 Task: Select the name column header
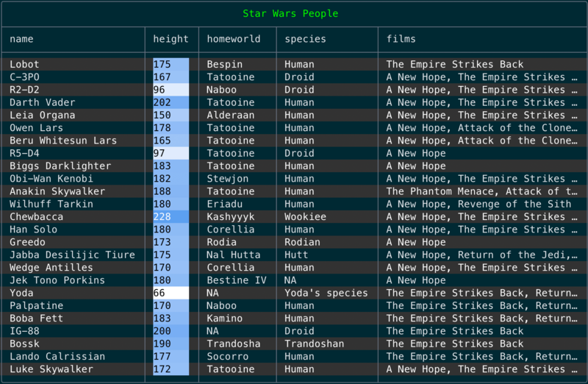21,39
